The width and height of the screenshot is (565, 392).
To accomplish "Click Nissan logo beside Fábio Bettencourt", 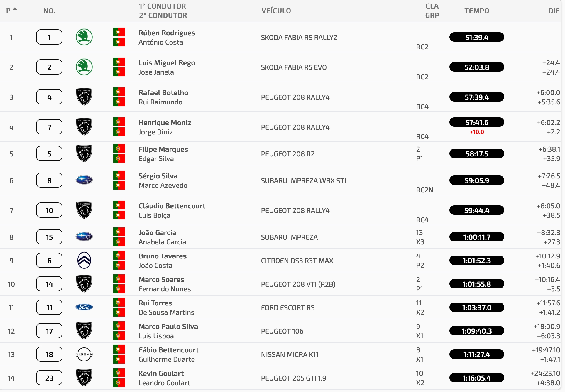I will (x=84, y=354).
